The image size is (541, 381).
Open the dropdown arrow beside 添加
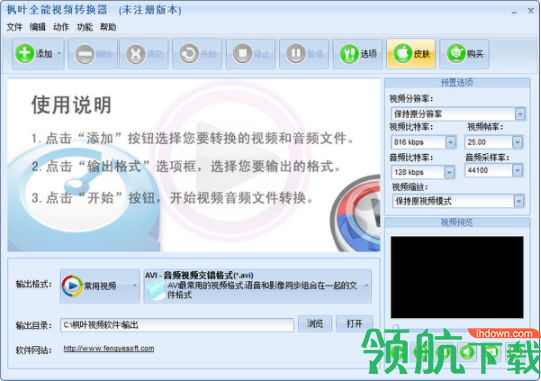(x=59, y=54)
